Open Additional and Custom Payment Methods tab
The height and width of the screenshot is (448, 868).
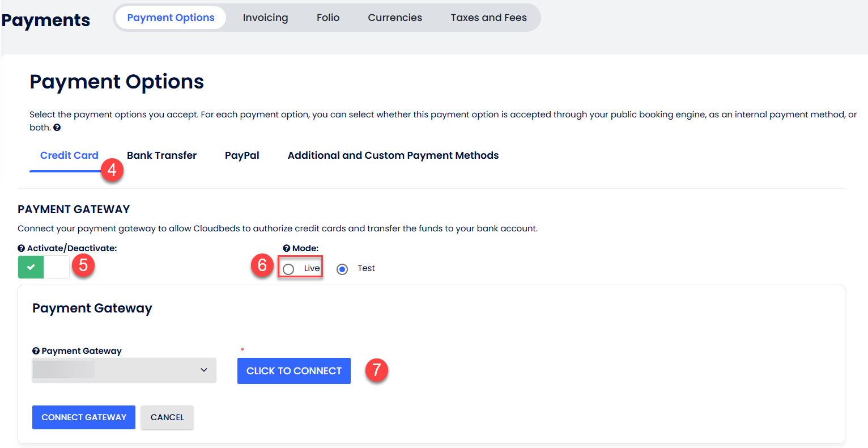393,155
